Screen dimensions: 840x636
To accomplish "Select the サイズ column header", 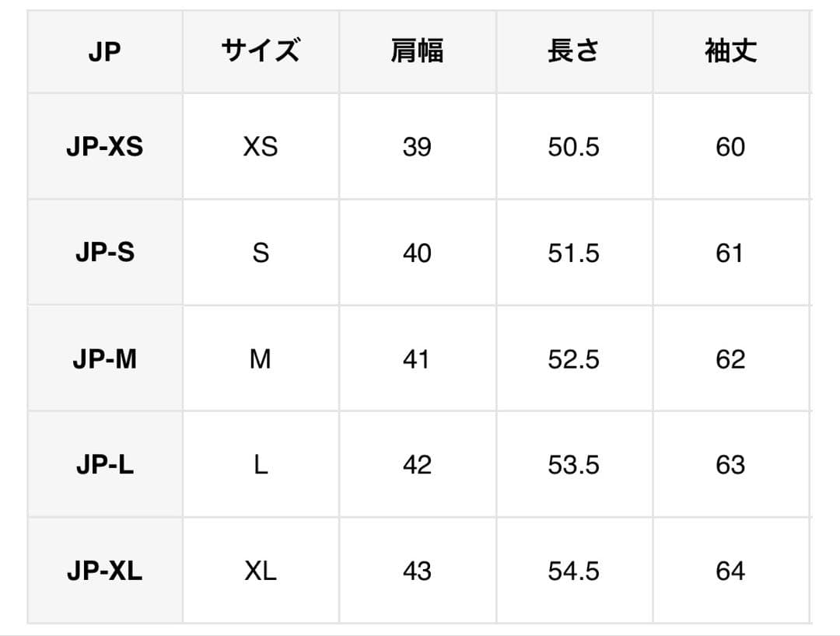I will coord(261,52).
